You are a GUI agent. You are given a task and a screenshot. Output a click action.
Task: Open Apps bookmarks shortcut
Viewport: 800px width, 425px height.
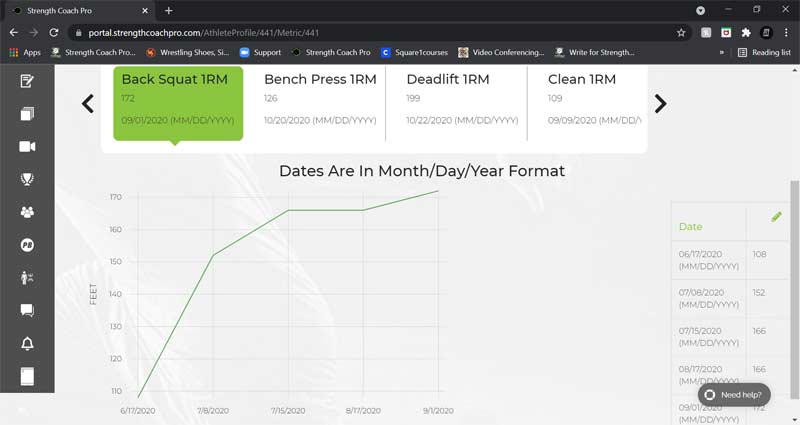(25, 52)
